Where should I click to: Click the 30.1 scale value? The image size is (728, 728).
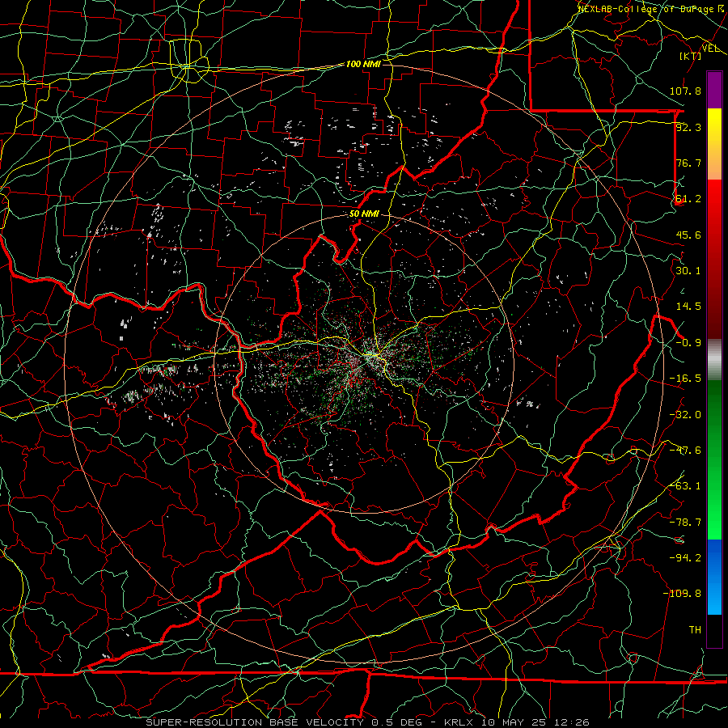click(x=688, y=271)
